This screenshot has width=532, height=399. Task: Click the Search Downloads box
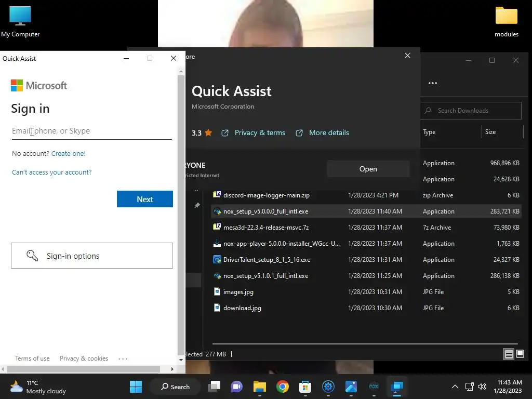[471, 111]
